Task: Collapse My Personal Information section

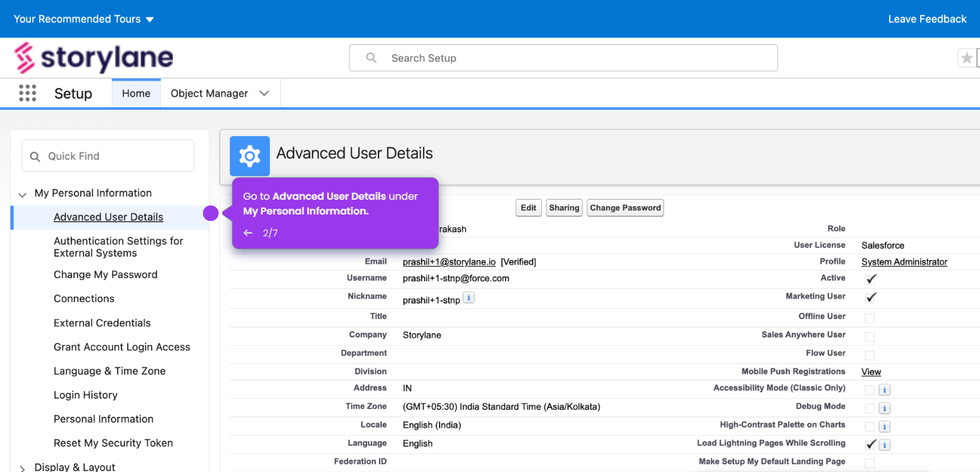Action: (x=22, y=194)
